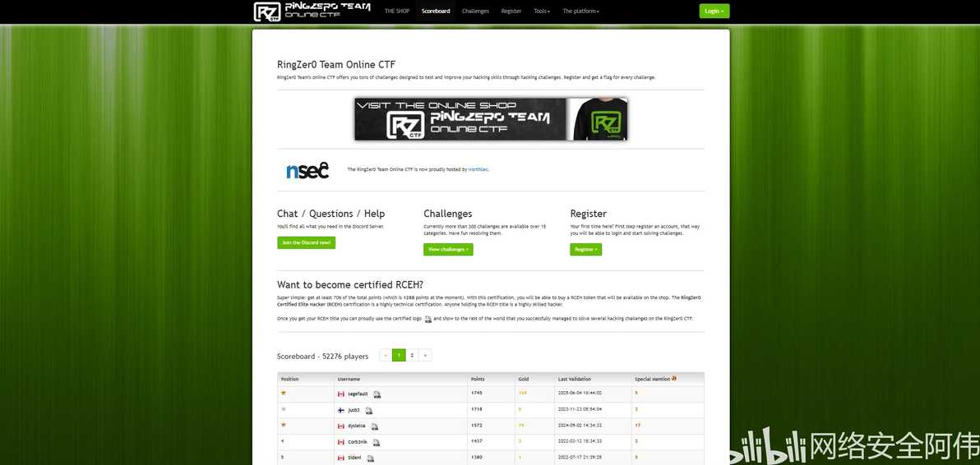Click the bronze star on dysleixa's row

[283, 425]
